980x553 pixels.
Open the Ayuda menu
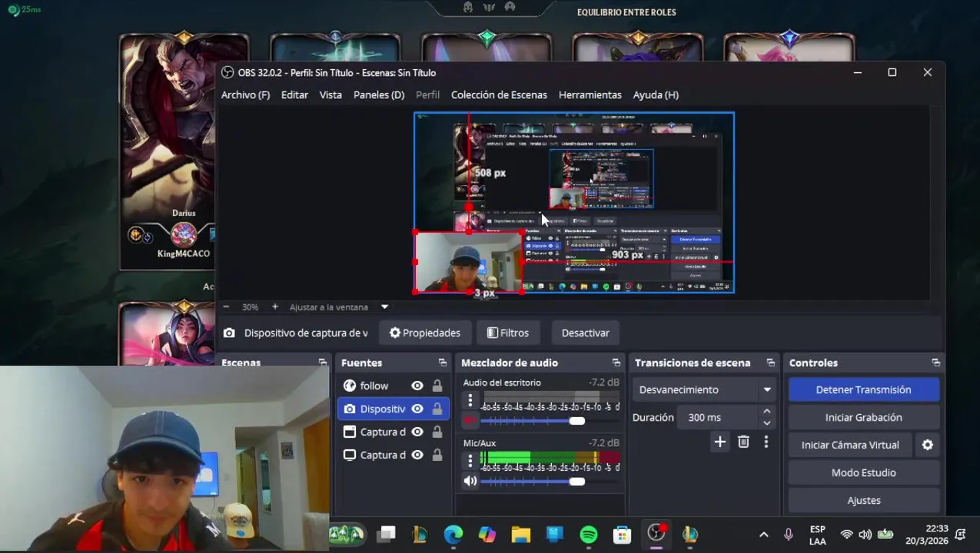[x=656, y=94]
